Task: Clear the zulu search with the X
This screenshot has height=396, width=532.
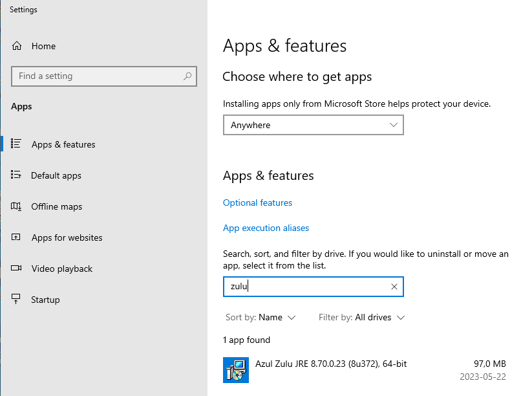Action: 394,286
